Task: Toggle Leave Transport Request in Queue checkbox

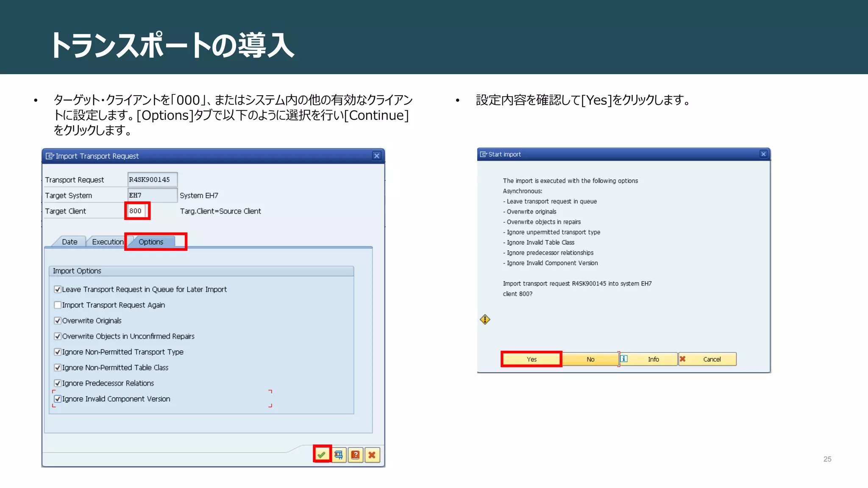Action: coord(58,289)
